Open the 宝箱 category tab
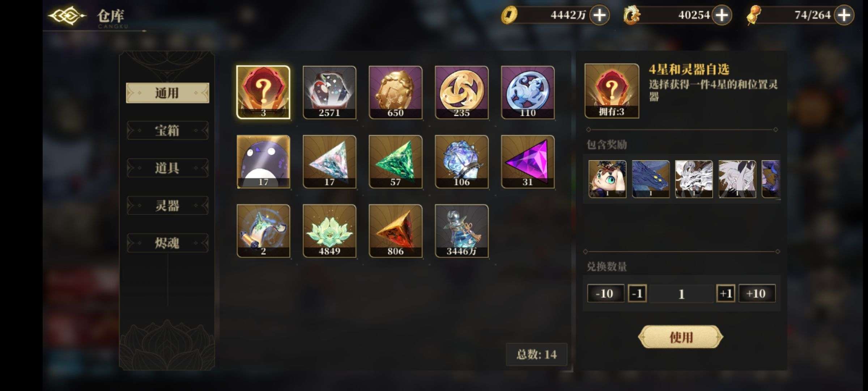The height and width of the screenshot is (391, 868). (167, 131)
